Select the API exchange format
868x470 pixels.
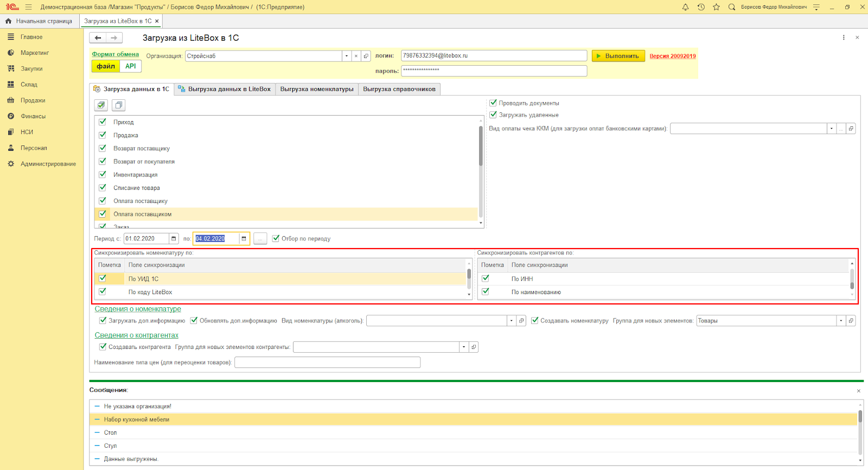point(131,66)
